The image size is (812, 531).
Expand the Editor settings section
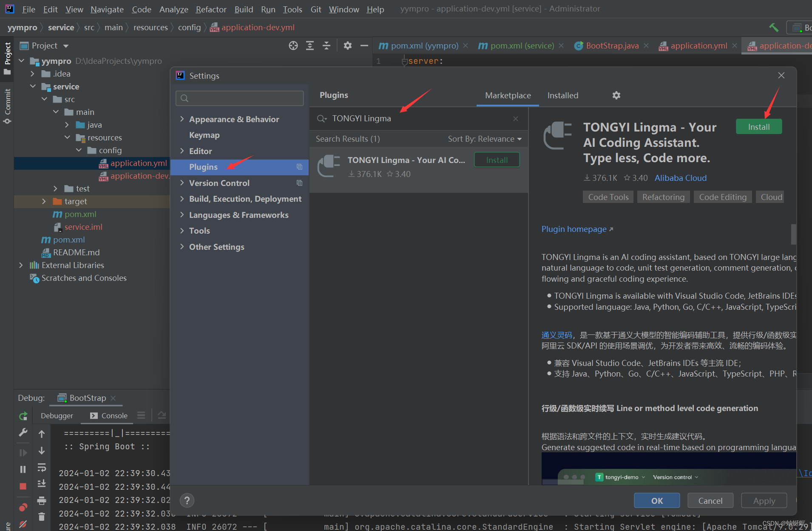[x=182, y=151]
